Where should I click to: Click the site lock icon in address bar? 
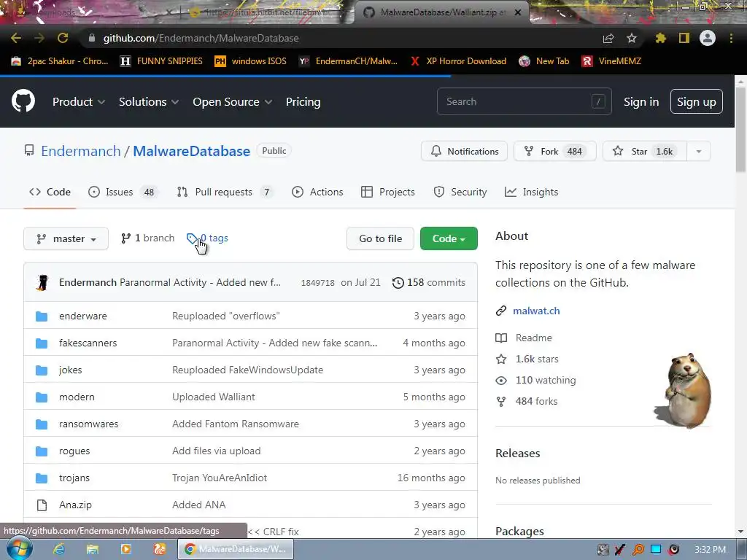coord(91,38)
